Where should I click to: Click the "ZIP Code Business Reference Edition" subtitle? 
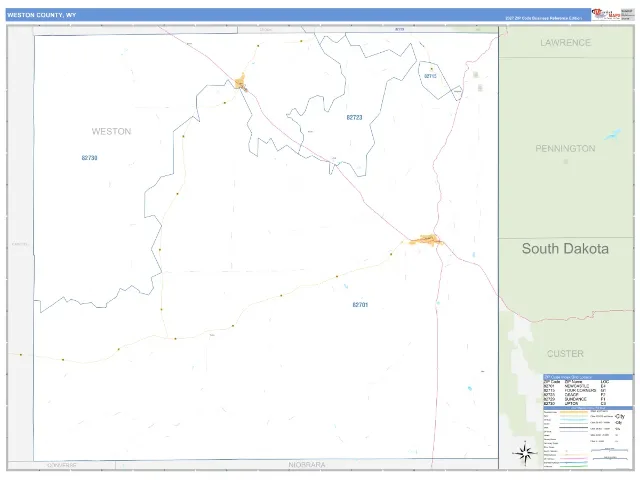544,18
